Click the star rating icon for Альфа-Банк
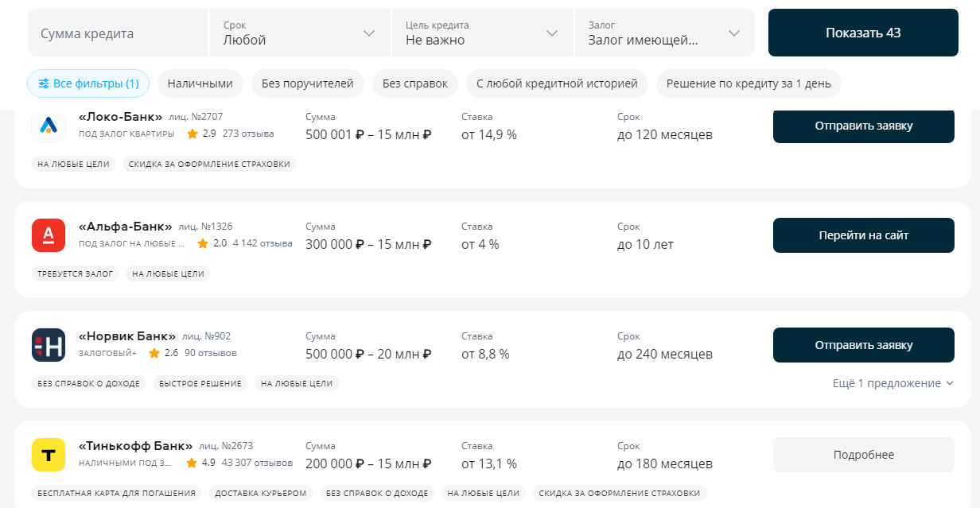Screen dimensions: 980x508 pos(203,243)
